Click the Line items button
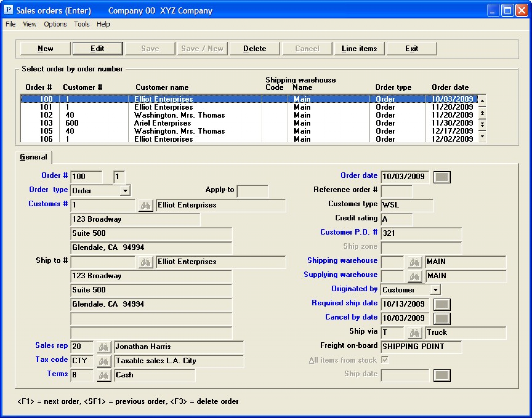Screen dimensions: 532x418 click(x=360, y=48)
